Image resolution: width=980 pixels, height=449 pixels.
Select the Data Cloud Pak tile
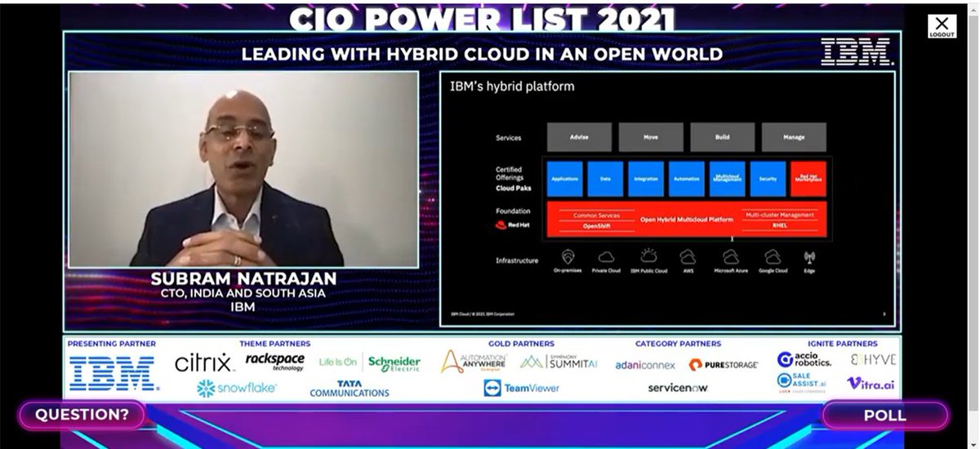tap(605, 179)
